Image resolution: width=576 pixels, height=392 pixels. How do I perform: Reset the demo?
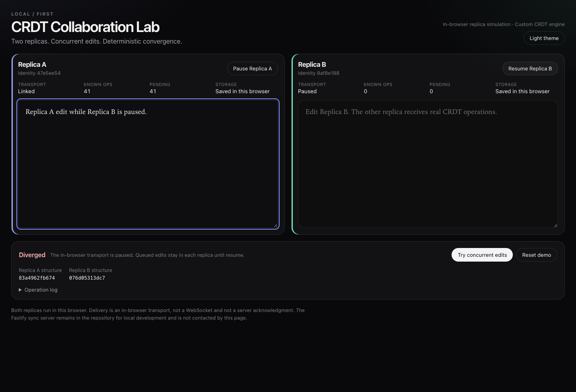click(x=536, y=255)
